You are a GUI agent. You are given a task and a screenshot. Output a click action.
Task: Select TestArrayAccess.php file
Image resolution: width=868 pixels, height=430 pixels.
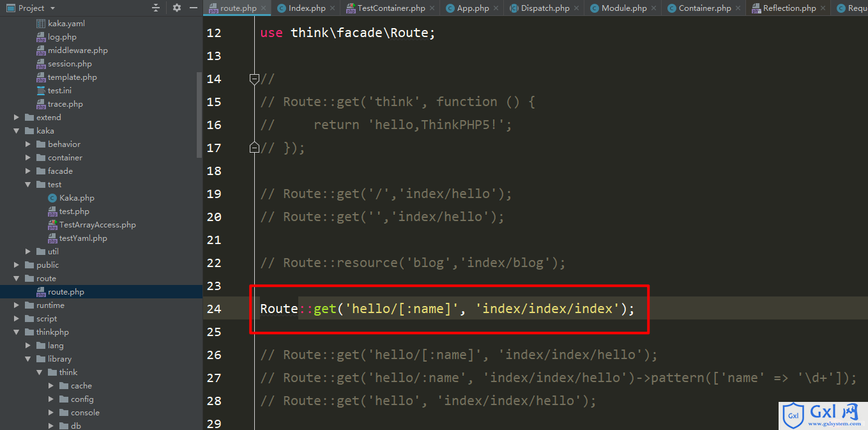98,225
